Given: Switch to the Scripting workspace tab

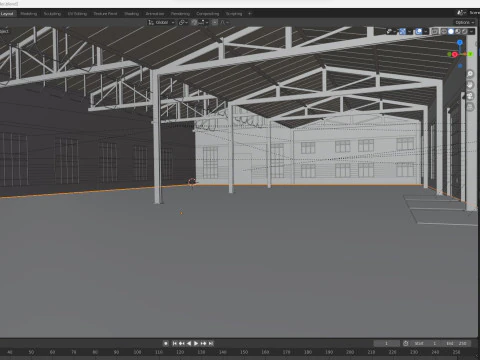Looking at the screenshot, I should click(234, 14).
